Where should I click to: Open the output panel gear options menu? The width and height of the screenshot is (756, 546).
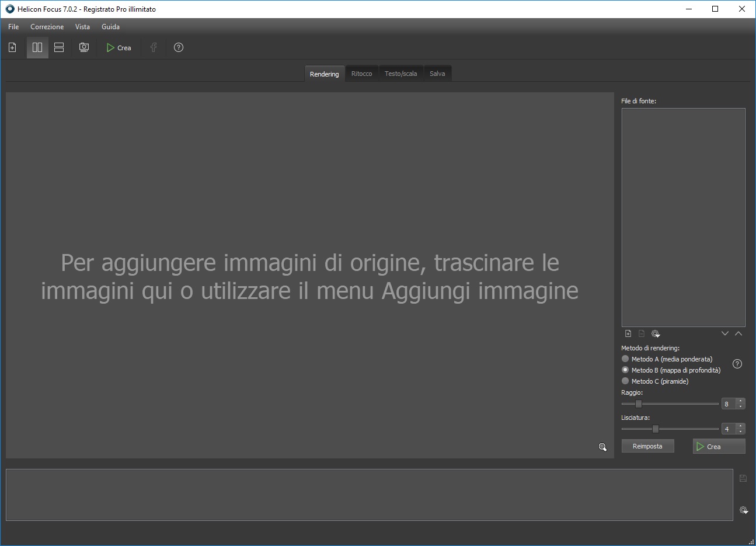tap(744, 510)
